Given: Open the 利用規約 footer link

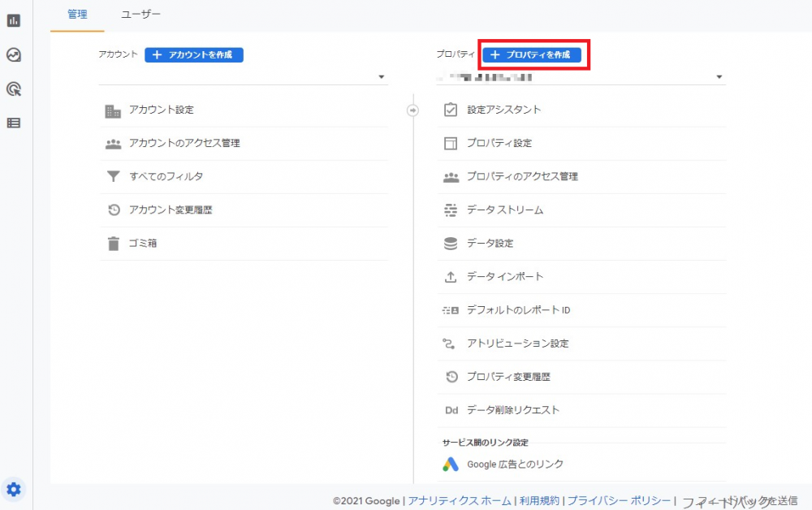Looking at the screenshot, I should coord(539,501).
